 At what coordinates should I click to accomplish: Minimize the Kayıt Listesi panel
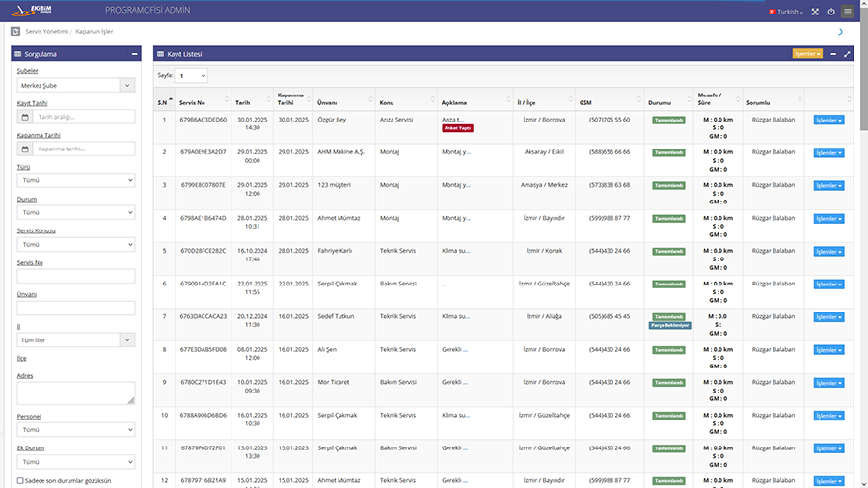[x=833, y=54]
